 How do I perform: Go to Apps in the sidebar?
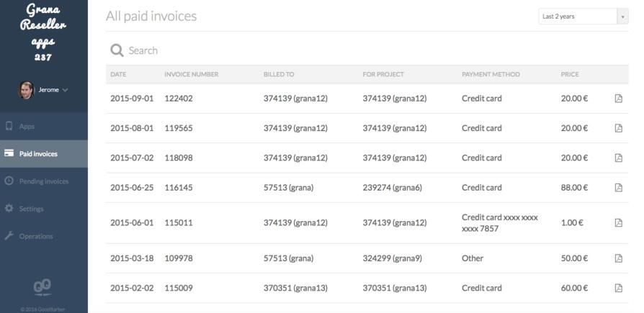click(27, 127)
